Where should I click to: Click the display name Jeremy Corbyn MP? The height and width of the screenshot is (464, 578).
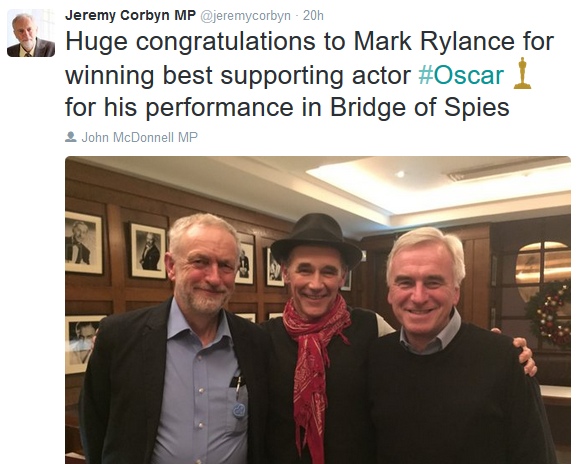[130, 15]
